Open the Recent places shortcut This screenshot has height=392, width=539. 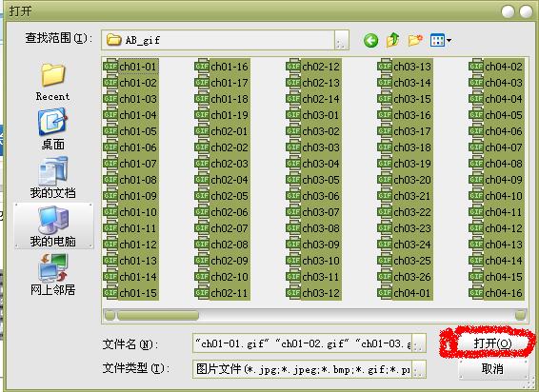tap(52, 82)
